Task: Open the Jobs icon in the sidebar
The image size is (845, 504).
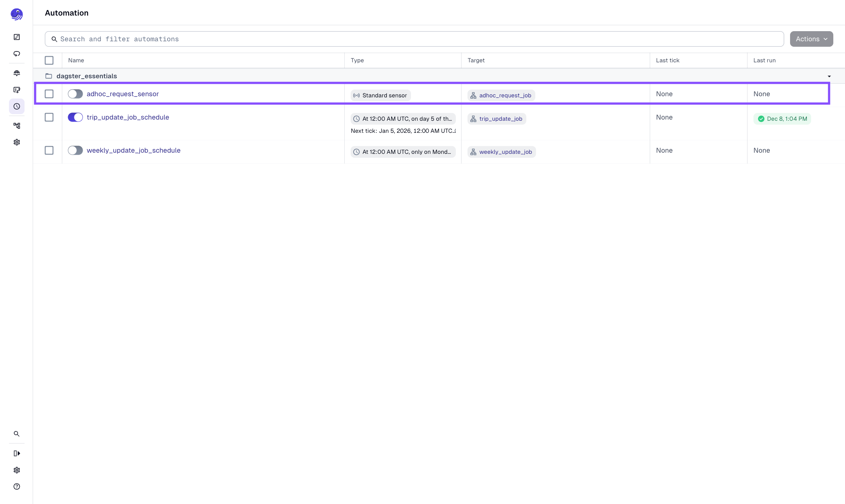Action: click(17, 90)
